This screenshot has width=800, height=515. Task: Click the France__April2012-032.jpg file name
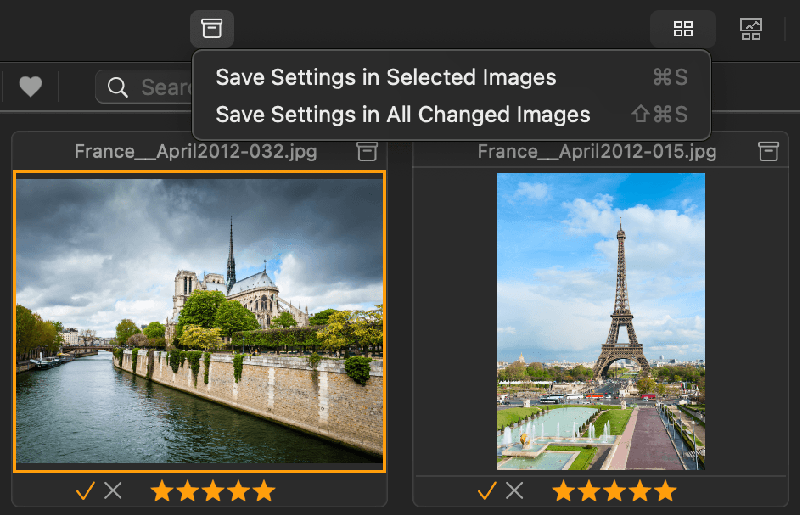(196, 152)
